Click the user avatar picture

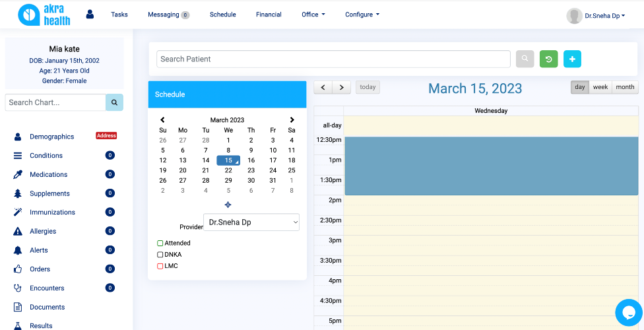click(574, 16)
